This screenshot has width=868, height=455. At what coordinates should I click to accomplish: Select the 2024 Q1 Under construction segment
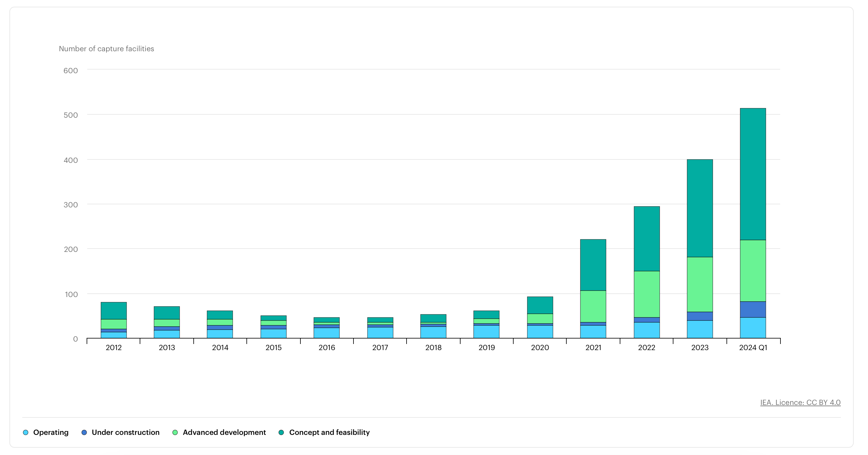(753, 310)
